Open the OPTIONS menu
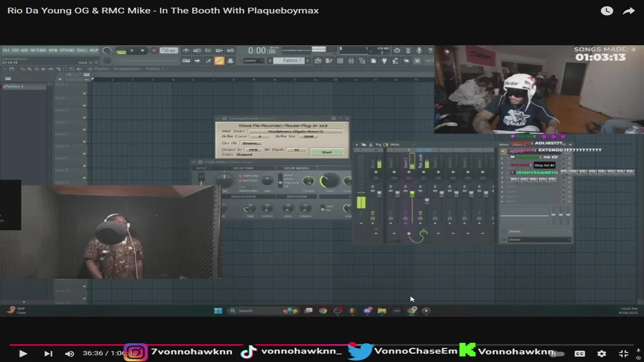 (67, 50)
